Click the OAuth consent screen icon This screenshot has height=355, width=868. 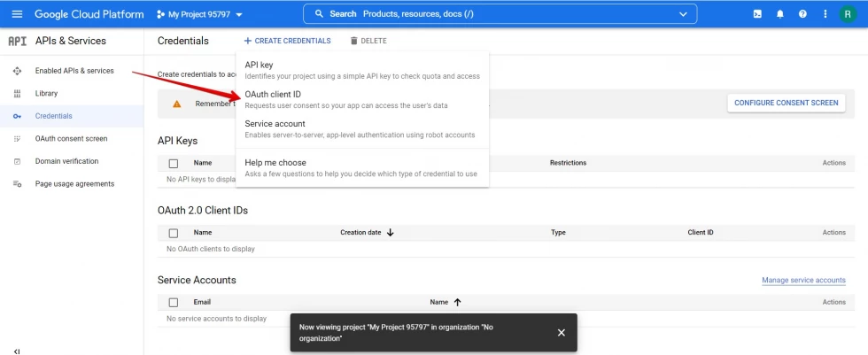(x=17, y=139)
